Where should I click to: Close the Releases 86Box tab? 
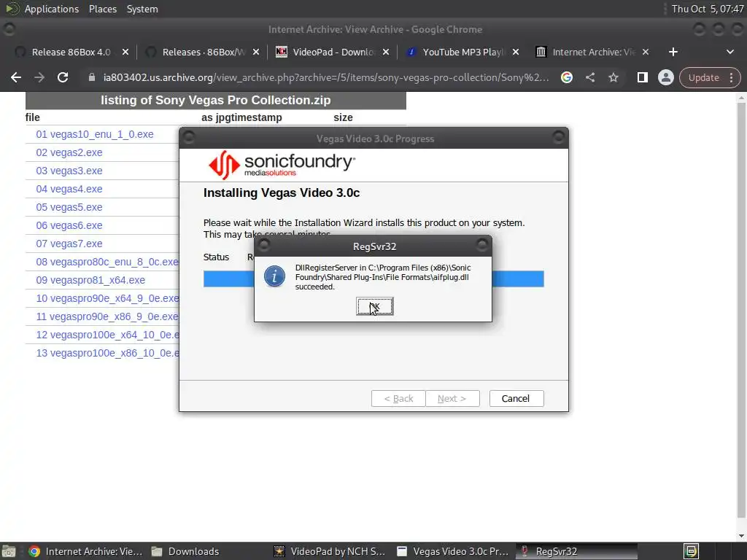(256, 52)
